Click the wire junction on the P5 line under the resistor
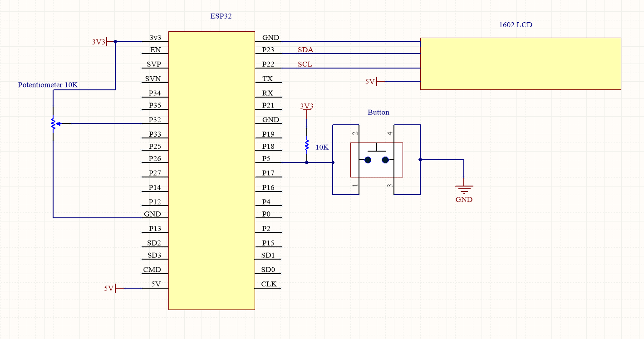The width and height of the screenshot is (644, 339). tap(307, 162)
